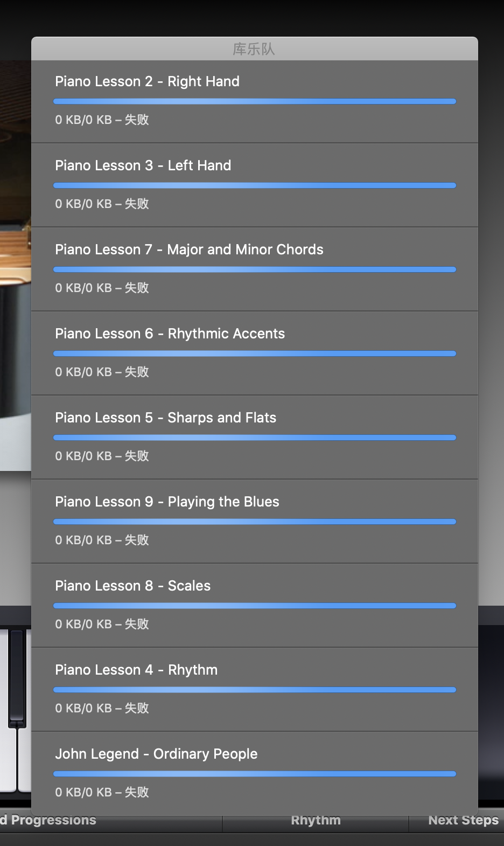
Task: Pick Piano Lesson 9 - Playing the Blues
Action: click(x=167, y=502)
